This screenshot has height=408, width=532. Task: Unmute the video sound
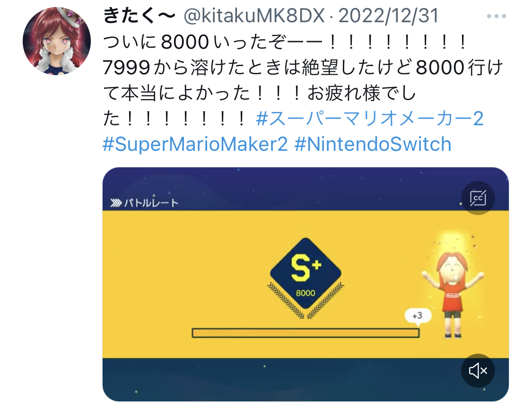click(x=478, y=370)
